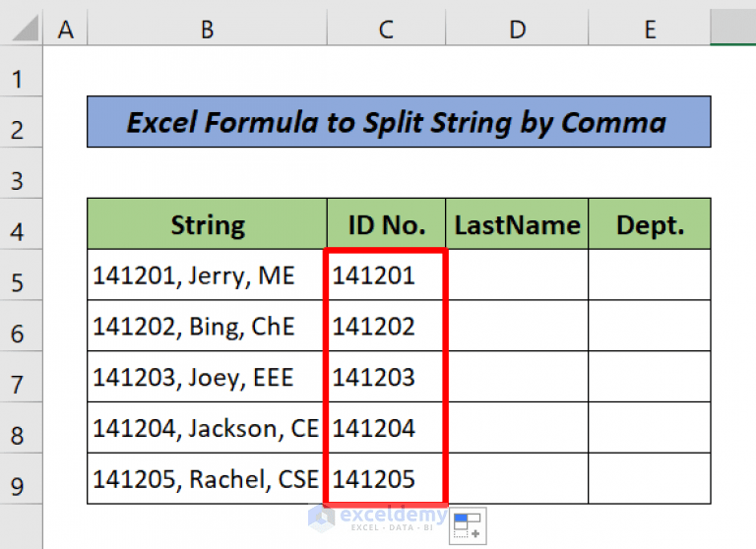756x549 pixels.
Task: Select empty LastName cell in Rachel's row
Action: point(517,479)
